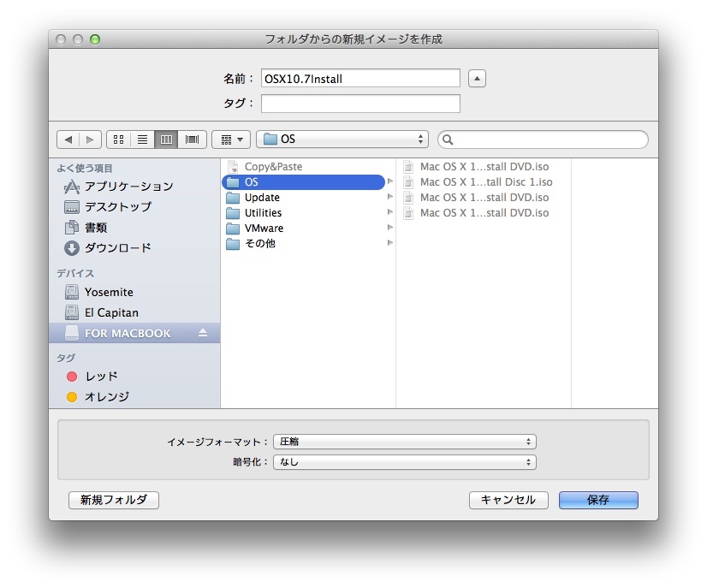Image resolution: width=707 pixels, height=588 pixels.
Task: Go forward with the right arrow button
Action: click(x=90, y=140)
